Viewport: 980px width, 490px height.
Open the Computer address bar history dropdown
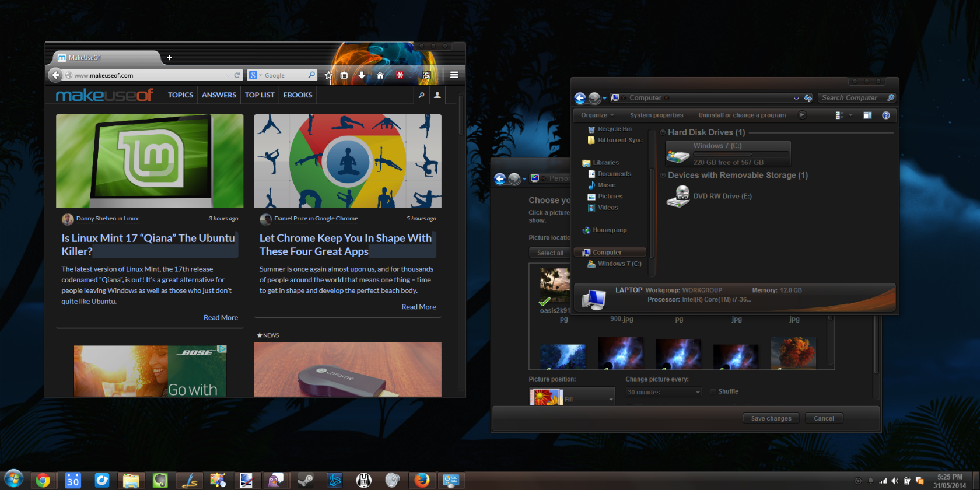pyautogui.click(x=796, y=98)
